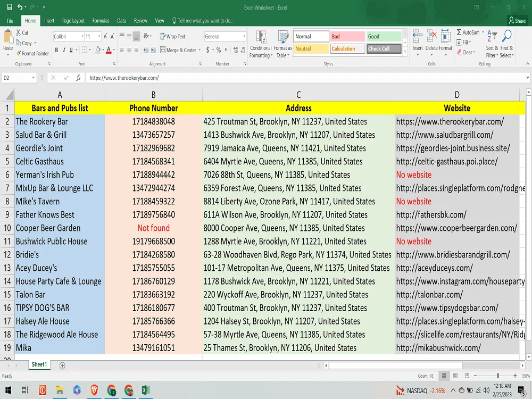Open Format as Table gallery
The width and height of the screenshot is (532, 399).
point(282,45)
